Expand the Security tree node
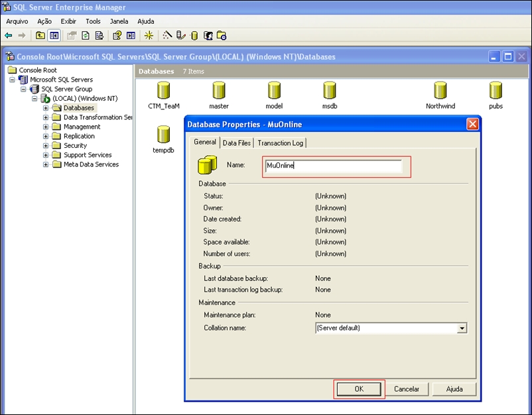The width and height of the screenshot is (532, 415). click(x=46, y=146)
